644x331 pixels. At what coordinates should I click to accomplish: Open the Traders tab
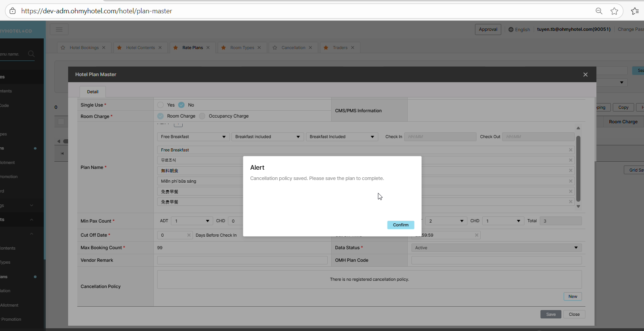click(340, 48)
